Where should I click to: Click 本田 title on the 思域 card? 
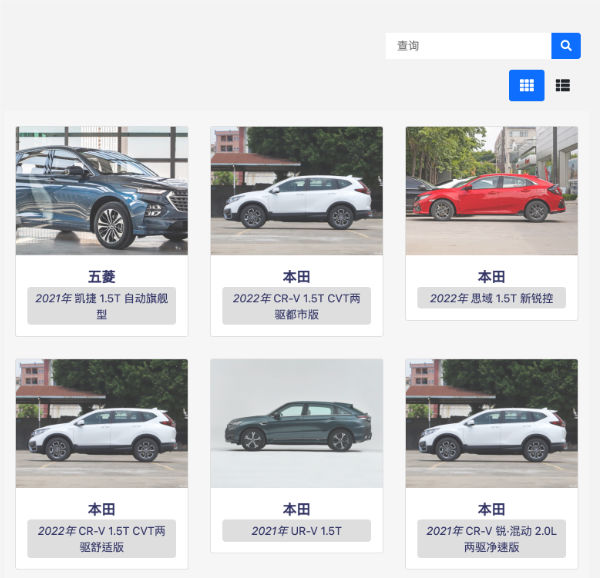coord(492,277)
